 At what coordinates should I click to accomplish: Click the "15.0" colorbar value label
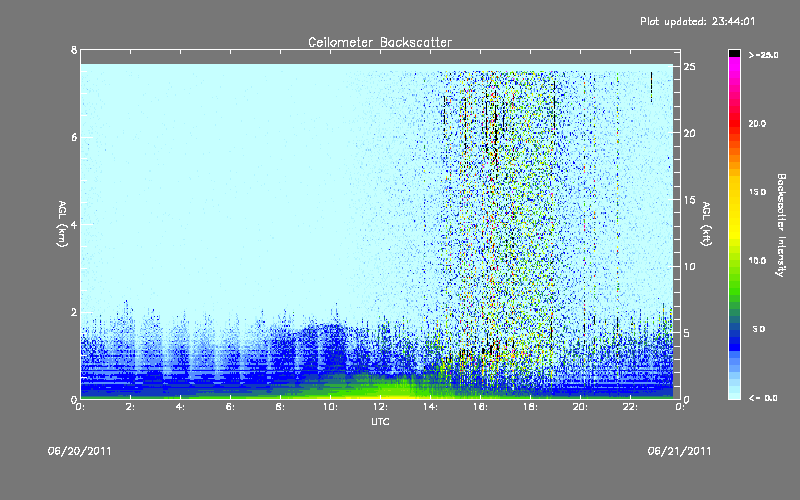click(x=757, y=192)
